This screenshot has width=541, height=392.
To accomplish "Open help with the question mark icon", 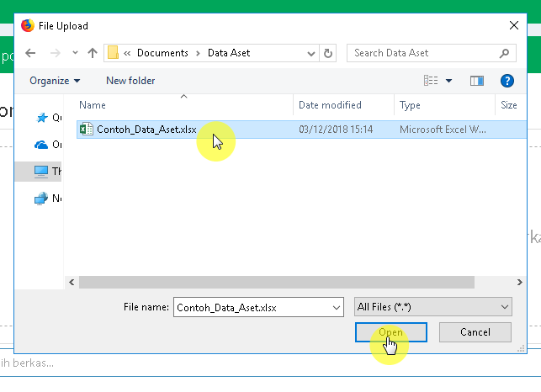I will point(507,81).
